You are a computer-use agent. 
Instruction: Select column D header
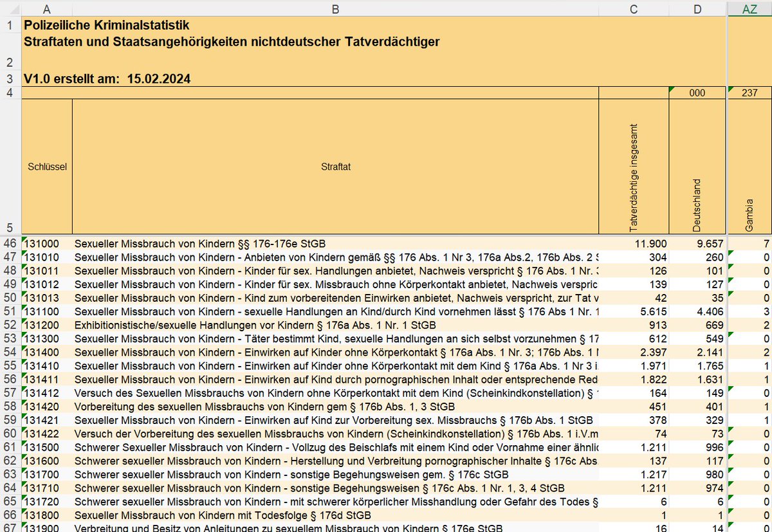coord(697,8)
